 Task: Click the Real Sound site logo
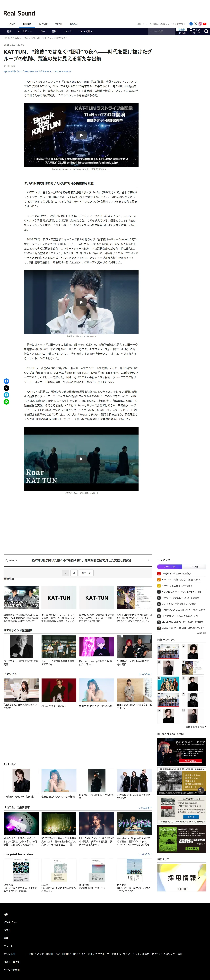19,13
